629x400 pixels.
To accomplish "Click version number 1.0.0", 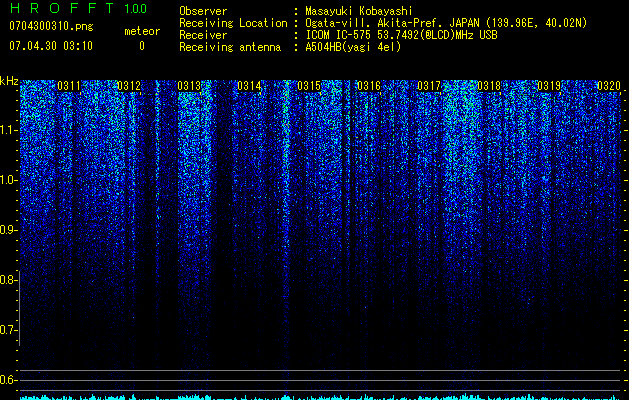I will coord(136,8).
